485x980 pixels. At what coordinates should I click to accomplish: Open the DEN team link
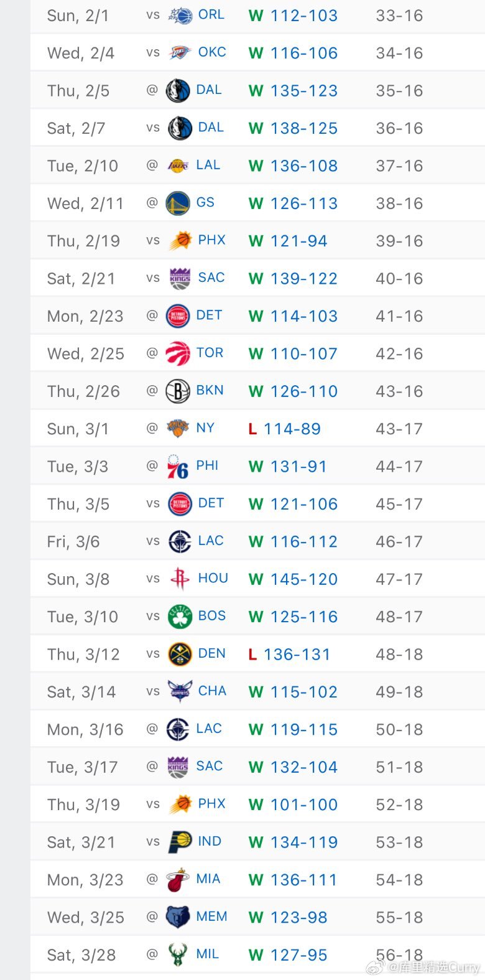[211, 653]
